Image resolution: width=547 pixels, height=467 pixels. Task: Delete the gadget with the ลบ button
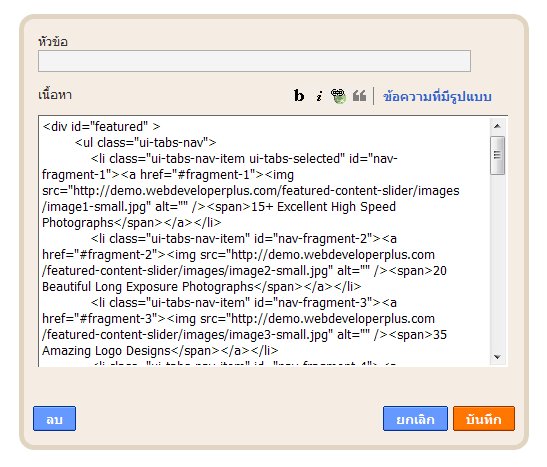point(54,419)
